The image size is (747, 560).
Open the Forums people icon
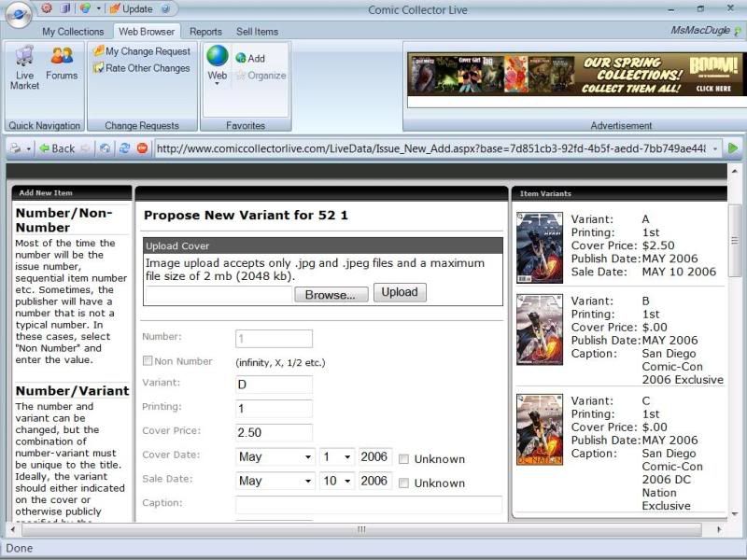point(62,63)
